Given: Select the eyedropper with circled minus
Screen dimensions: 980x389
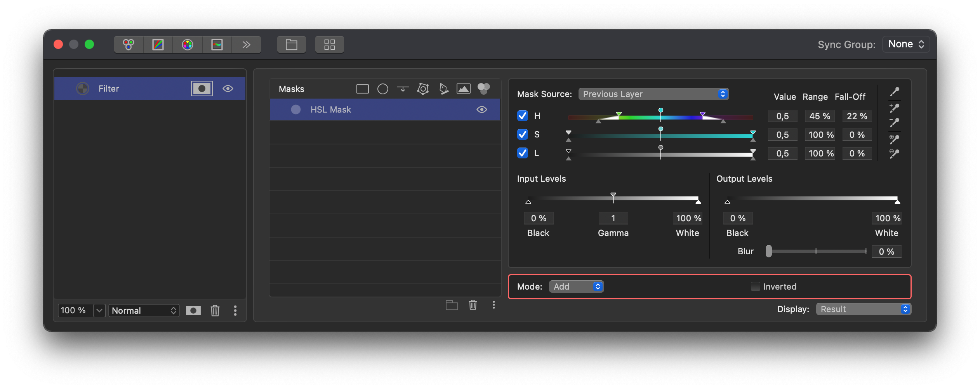Looking at the screenshot, I should 895,154.
